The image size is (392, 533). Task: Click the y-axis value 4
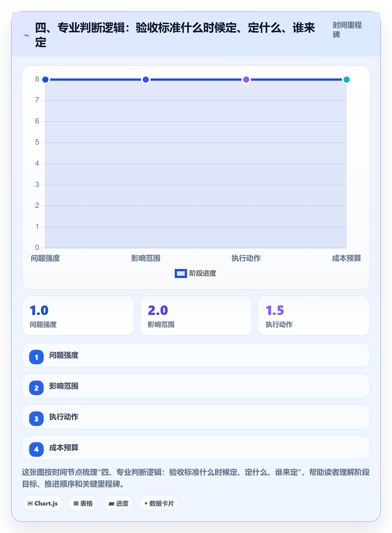37,164
